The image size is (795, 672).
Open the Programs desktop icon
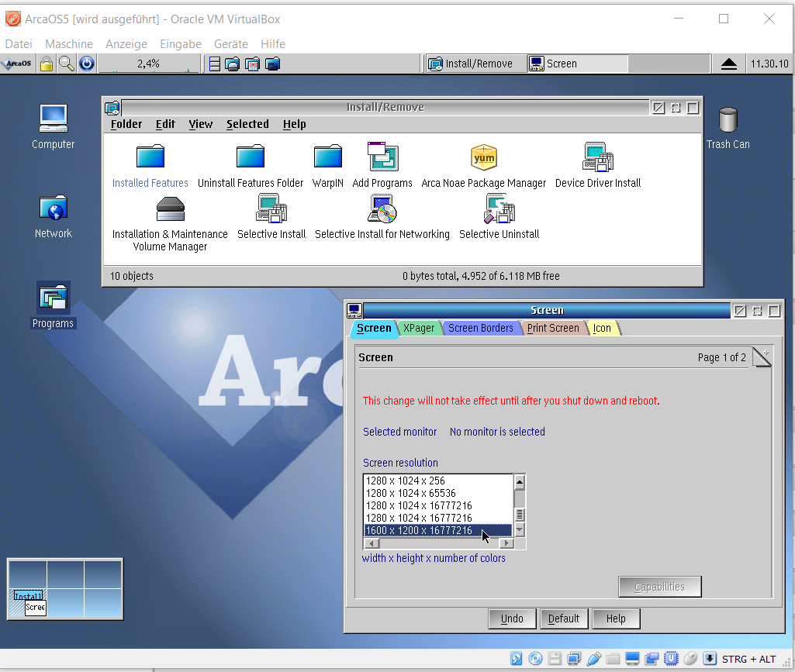tap(54, 298)
